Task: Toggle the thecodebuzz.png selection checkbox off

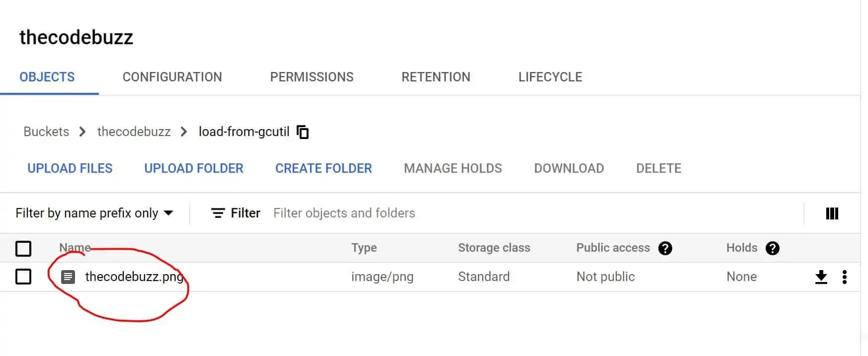Action: (23, 277)
